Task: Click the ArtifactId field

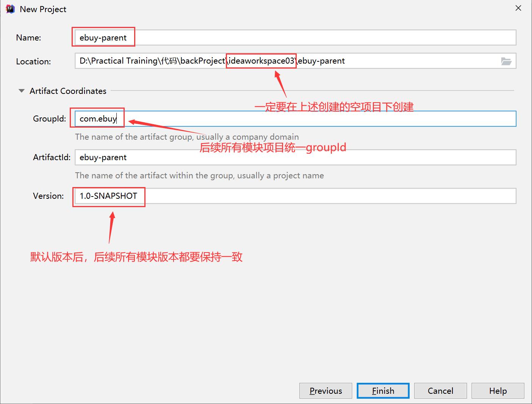Action: coord(296,157)
